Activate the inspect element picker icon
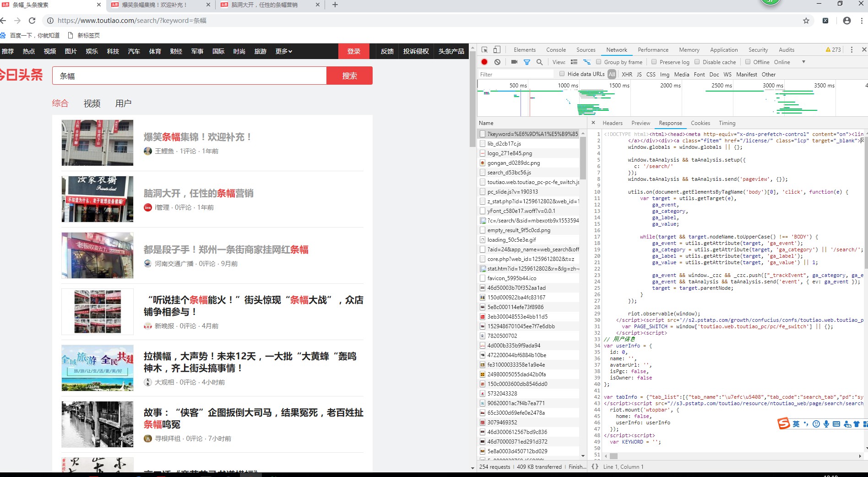868x477 pixels. click(485, 49)
